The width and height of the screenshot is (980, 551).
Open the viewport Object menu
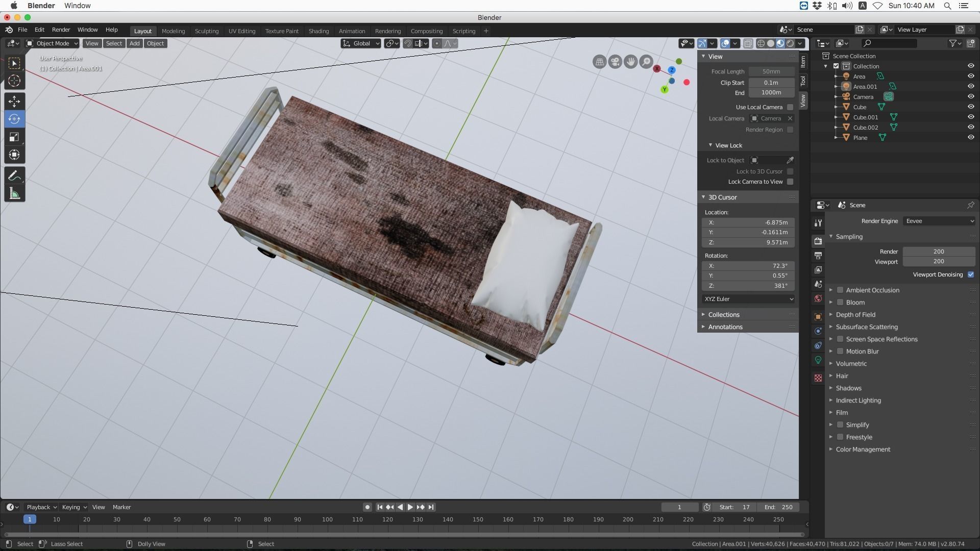(155, 43)
